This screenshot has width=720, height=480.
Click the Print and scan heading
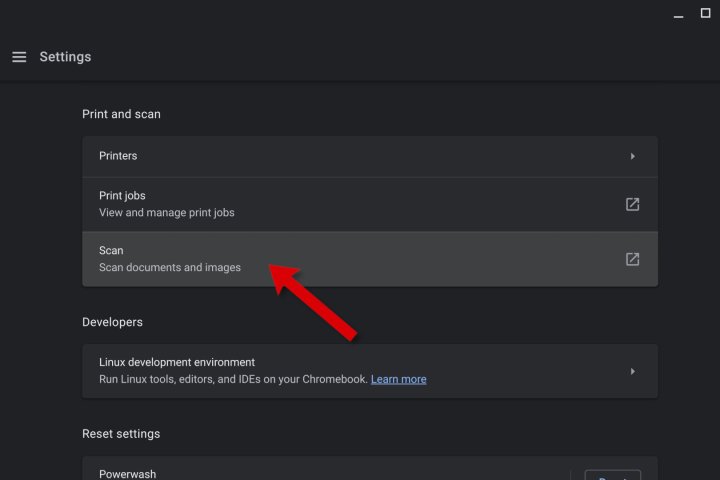coord(121,114)
